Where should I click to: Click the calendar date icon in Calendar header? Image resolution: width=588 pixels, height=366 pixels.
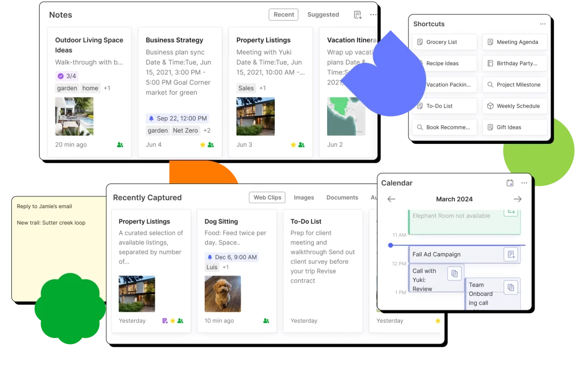[x=510, y=183]
